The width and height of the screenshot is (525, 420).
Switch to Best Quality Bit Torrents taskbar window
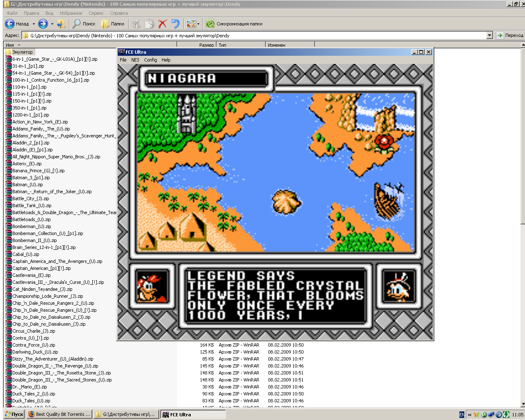point(59,415)
